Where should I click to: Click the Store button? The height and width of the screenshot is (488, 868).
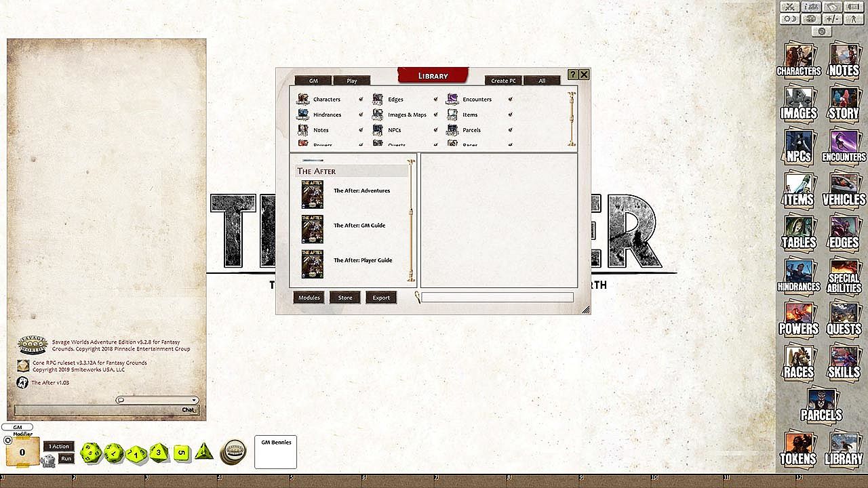345,298
